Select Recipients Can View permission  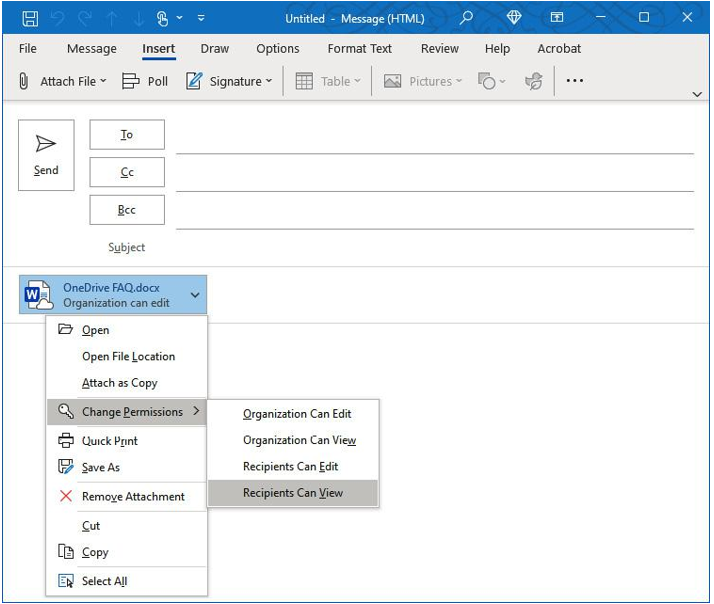[293, 493]
